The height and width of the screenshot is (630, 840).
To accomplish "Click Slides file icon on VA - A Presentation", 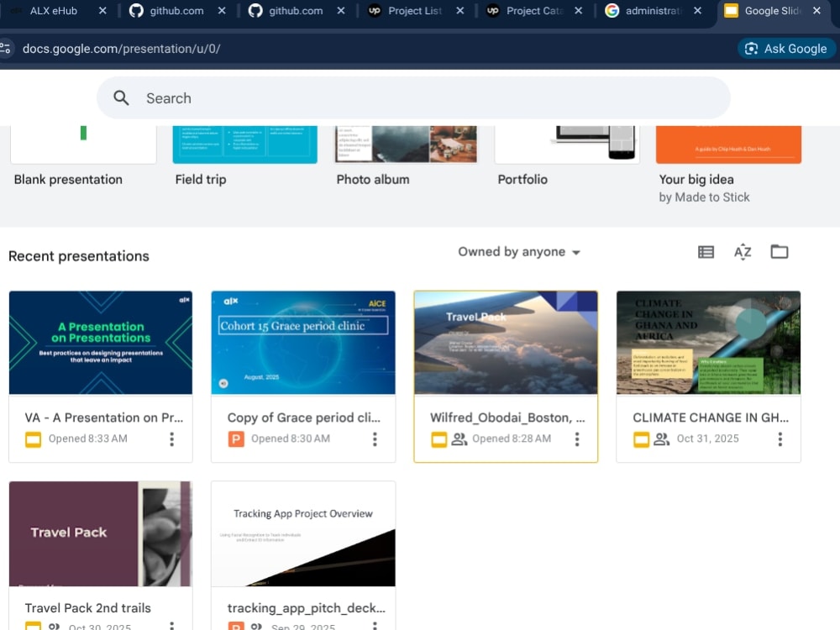I will [x=34, y=440].
